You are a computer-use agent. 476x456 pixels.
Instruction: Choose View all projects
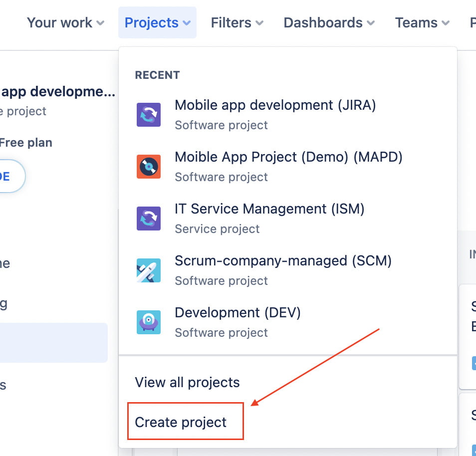click(x=187, y=382)
